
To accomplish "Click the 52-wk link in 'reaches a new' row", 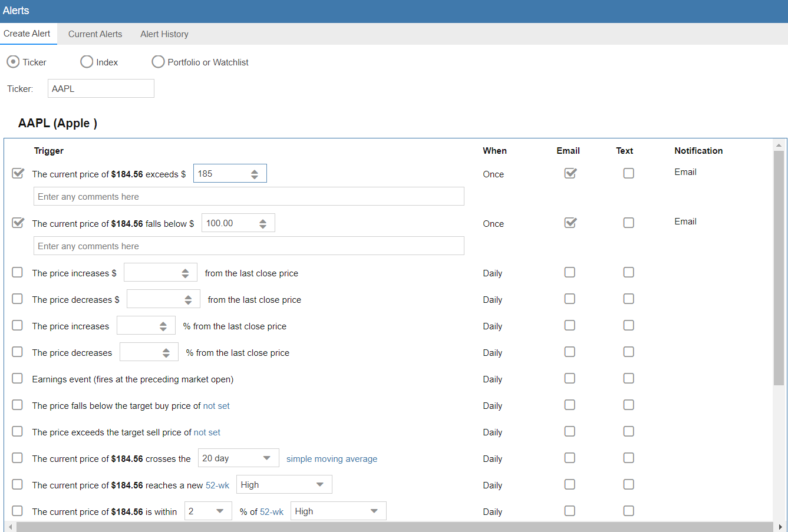I will [217, 485].
